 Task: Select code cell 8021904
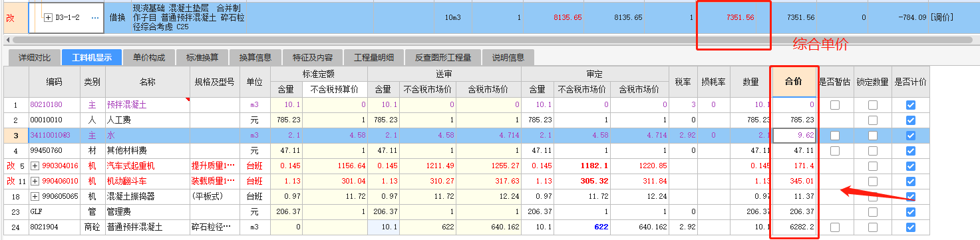click(x=54, y=227)
